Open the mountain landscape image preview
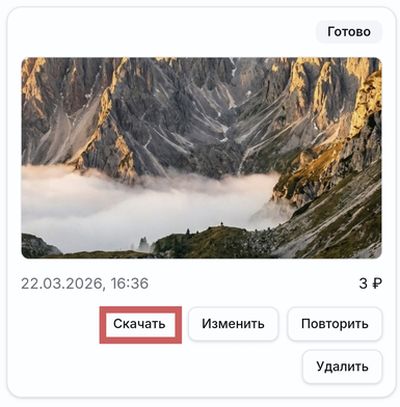400x407 pixels. pyautogui.click(x=202, y=158)
